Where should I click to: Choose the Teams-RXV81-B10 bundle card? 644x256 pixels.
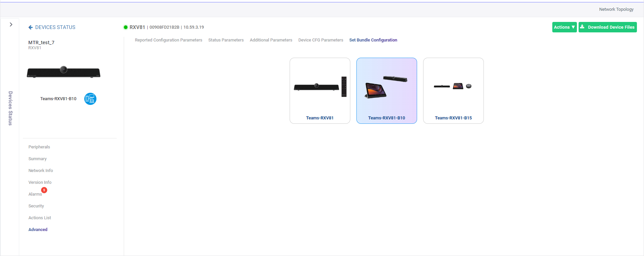[x=387, y=91]
